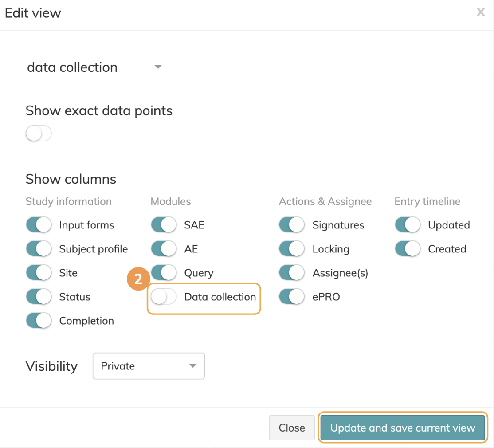Screen dimensions: 494x448
Task: Hide the Query column
Action: point(164,273)
